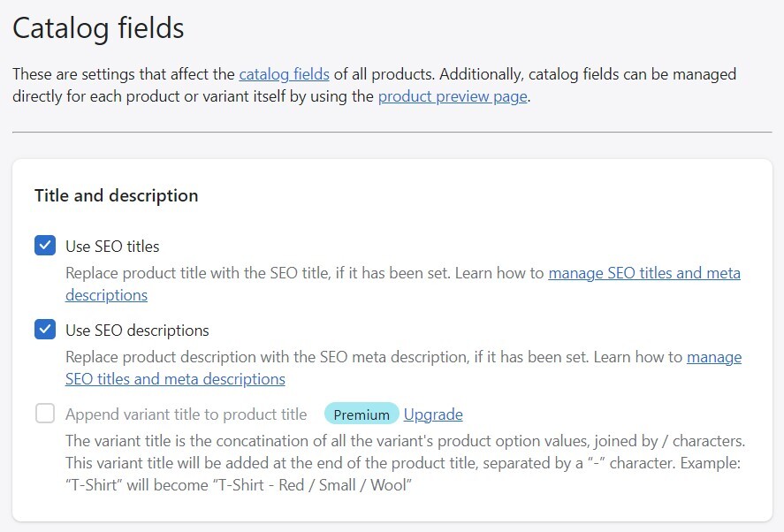Open the catalog fields link
The image size is (784, 532).
pos(284,74)
